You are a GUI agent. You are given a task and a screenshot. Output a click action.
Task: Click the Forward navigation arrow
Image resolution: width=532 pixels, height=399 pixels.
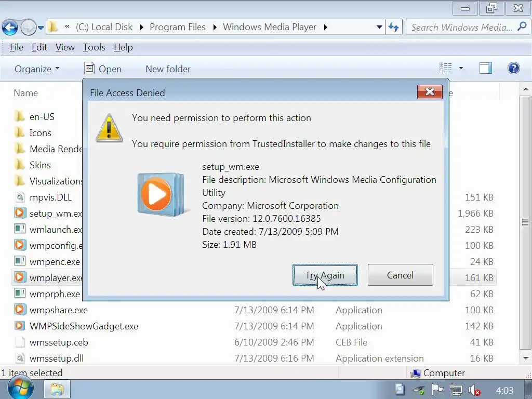point(28,28)
